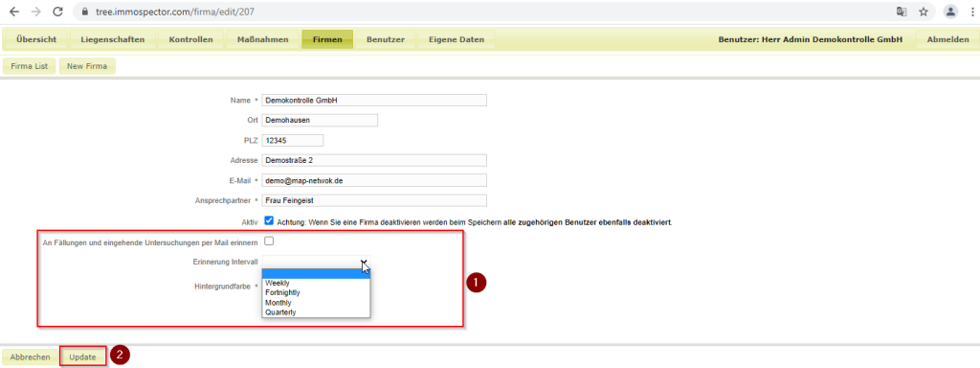Click the address bar URL
The width and height of the screenshot is (980, 368).
tap(176, 11)
